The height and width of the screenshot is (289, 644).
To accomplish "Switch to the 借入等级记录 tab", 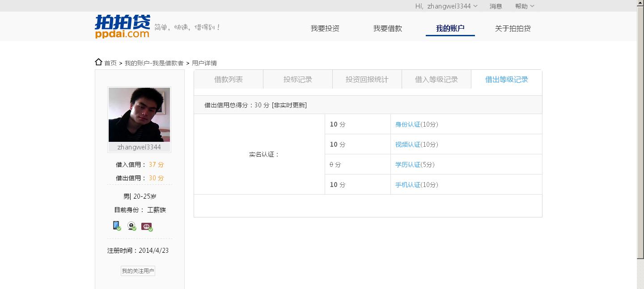I will tap(436, 80).
